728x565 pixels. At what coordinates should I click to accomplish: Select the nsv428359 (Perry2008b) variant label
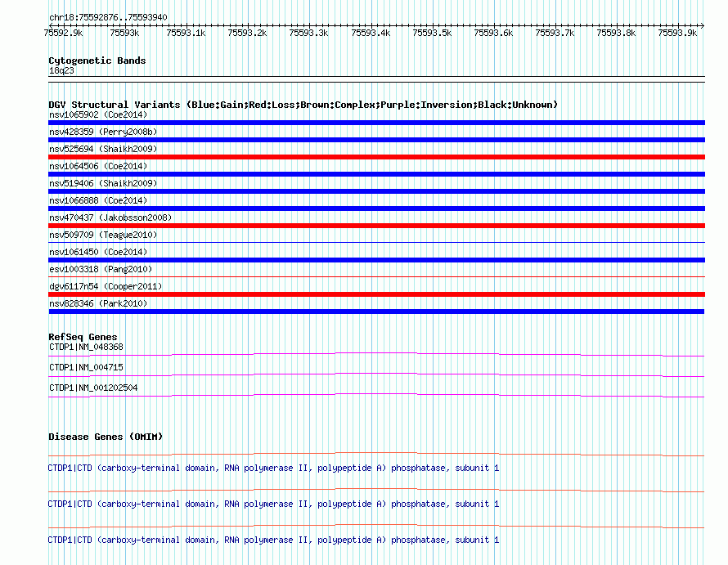(x=103, y=132)
